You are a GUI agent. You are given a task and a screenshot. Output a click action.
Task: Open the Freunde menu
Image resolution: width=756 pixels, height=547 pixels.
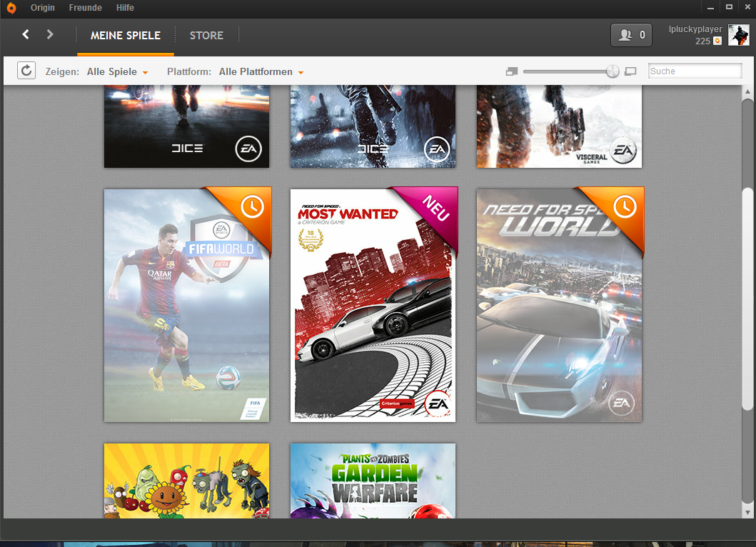85,8
